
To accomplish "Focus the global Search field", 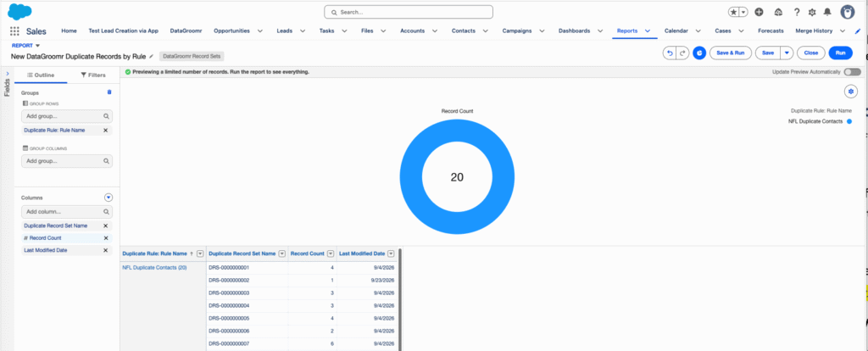I will (x=409, y=12).
